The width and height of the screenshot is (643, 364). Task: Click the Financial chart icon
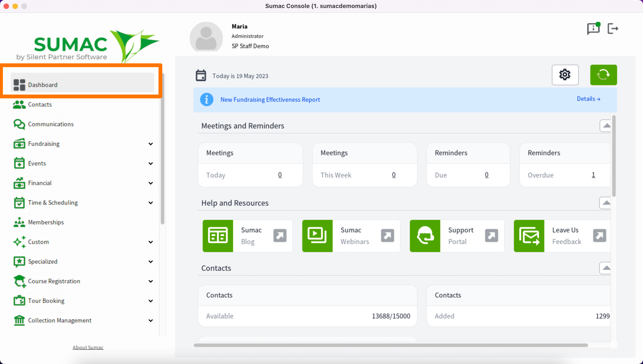(x=19, y=183)
